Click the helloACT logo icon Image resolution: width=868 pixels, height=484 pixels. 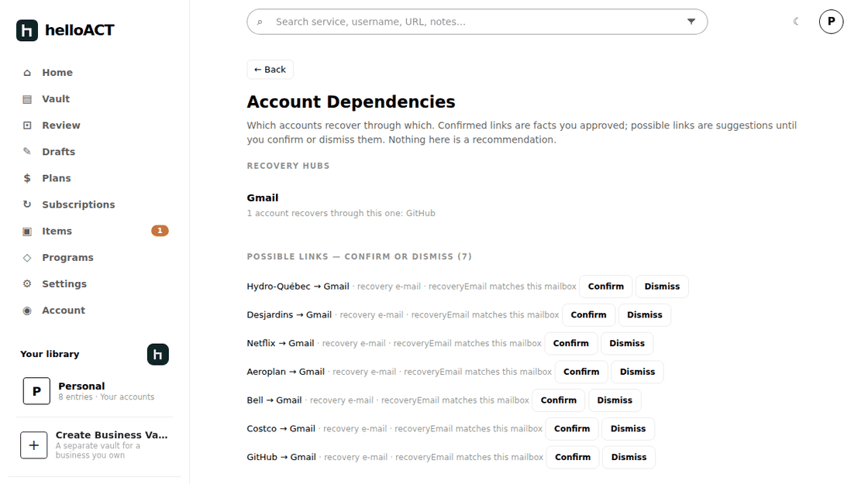click(27, 30)
